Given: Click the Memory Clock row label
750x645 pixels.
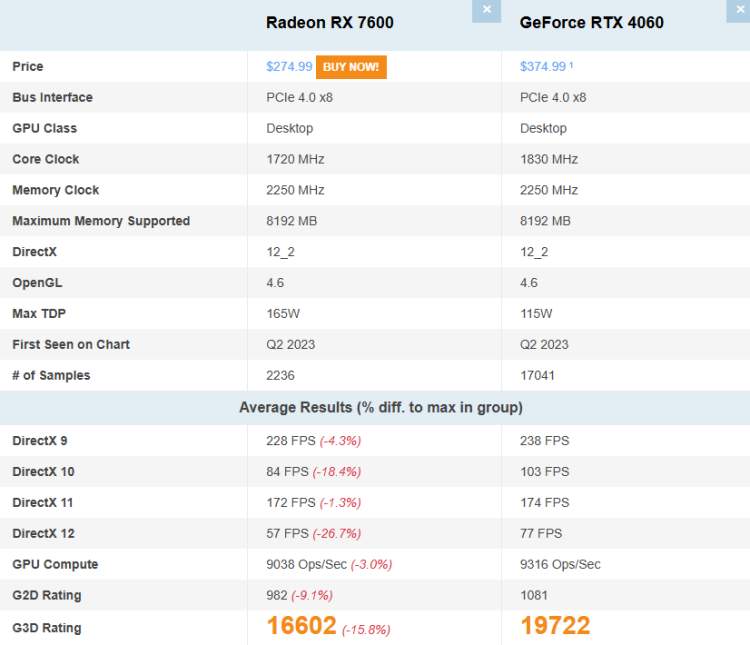Looking at the screenshot, I should [55, 190].
